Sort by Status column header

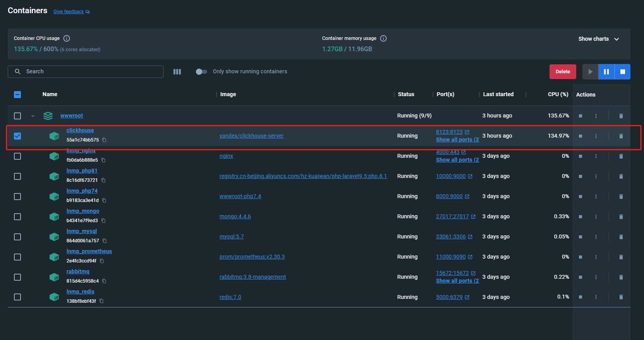coord(406,95)
